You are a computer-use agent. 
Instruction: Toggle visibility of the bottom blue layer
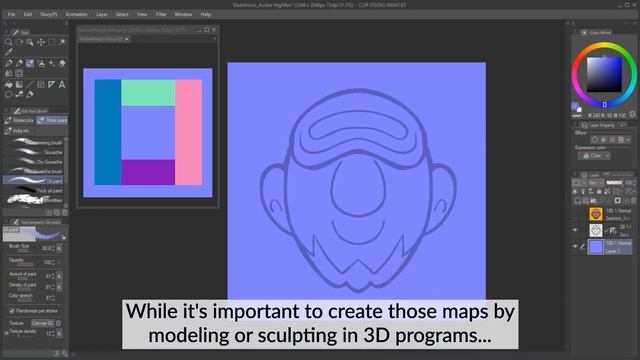click(575, 247)
